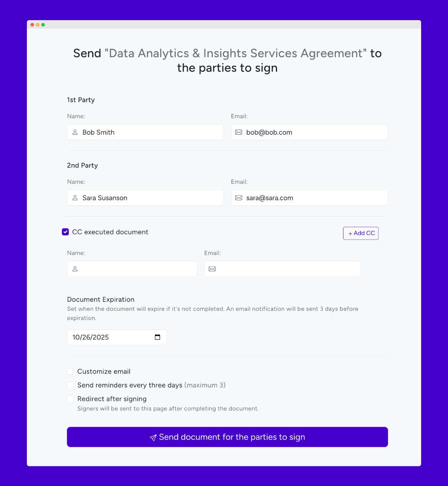Image resolution: width=448 pixels, height=486 pixels.
Task: Click the person icon beside Sara Susanson
Action: click(75, 198)
